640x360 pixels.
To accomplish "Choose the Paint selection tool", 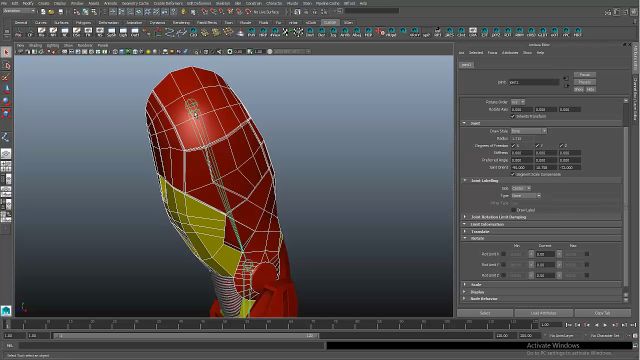I will tap(6, 78).
